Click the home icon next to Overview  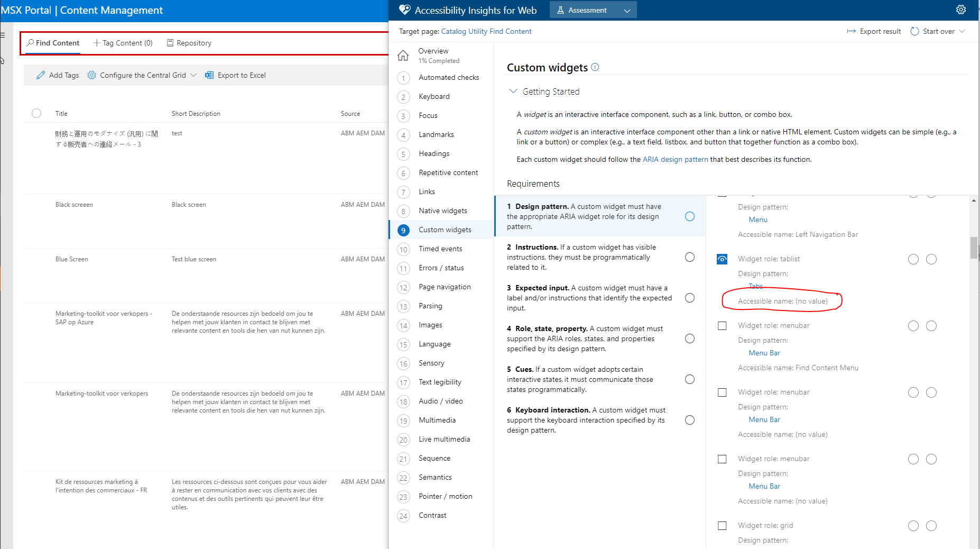click(x=403, y=55)
